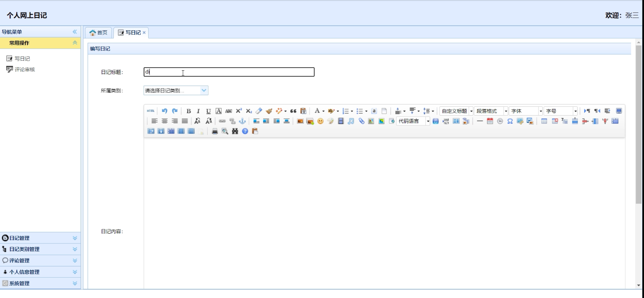Insert a horizontal line
This screenshot has width=644, height=298.
click(480, 121)
